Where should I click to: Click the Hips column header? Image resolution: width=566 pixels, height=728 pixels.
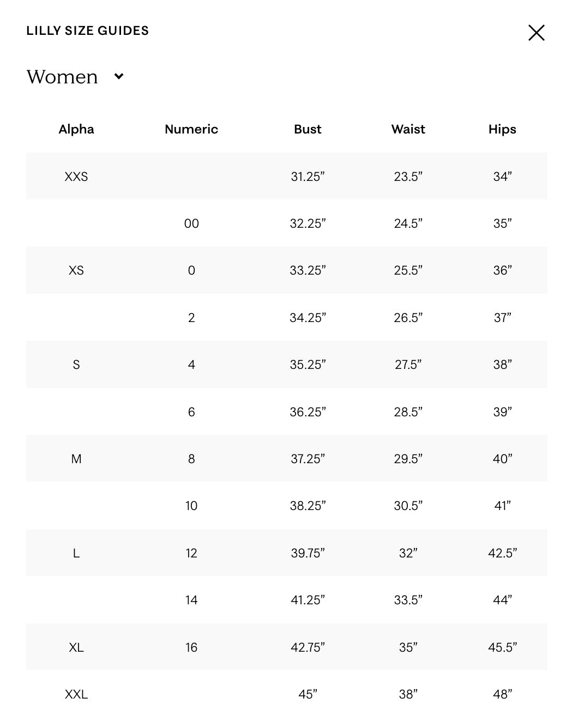pyautogui.click(x=502, y=129)
